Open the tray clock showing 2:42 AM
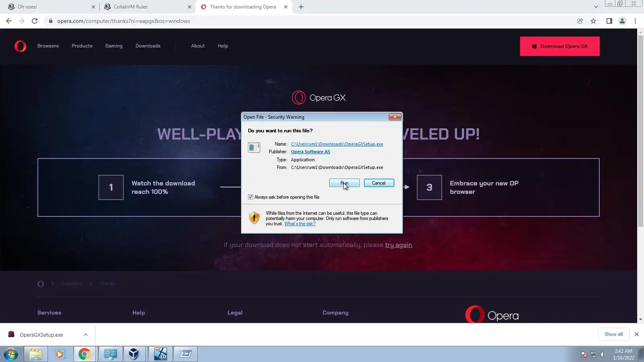 point(623,354)
